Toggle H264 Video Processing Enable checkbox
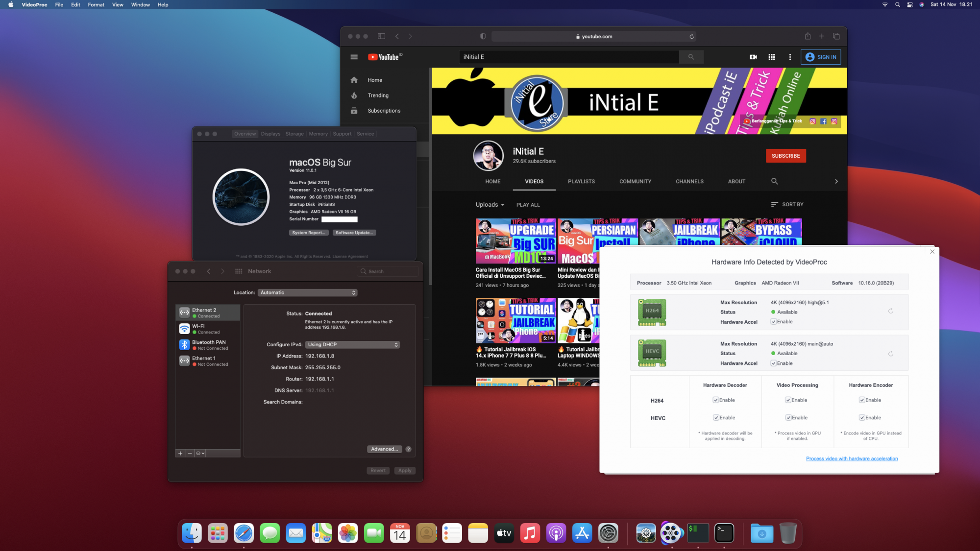The width and height of the screenshot is (980, 551). (x=788, y=400)
